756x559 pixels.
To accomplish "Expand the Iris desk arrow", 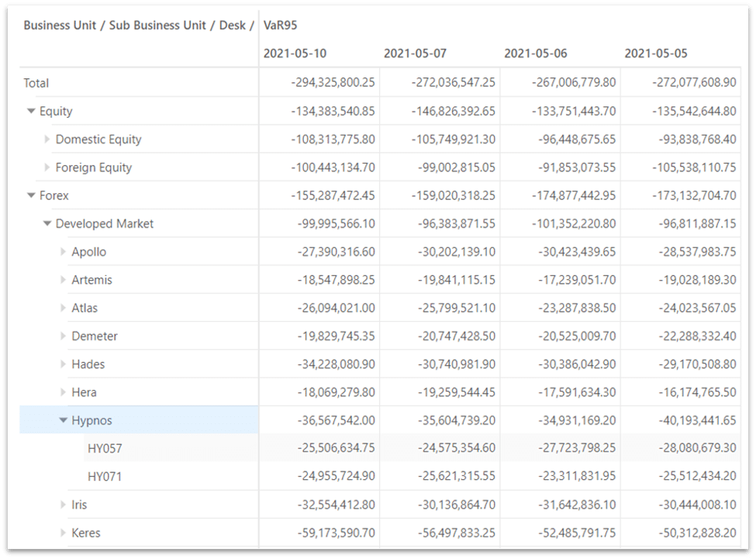I will click(64, 505).
